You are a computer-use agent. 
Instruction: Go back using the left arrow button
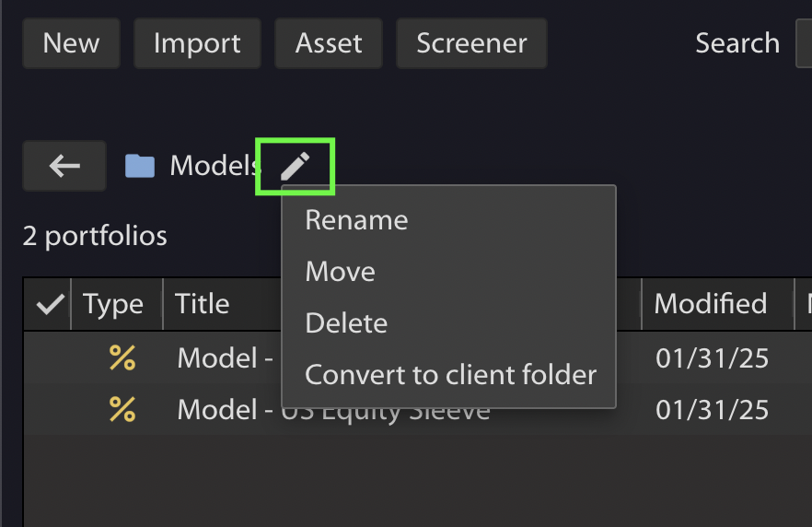(x=64, y=166)
